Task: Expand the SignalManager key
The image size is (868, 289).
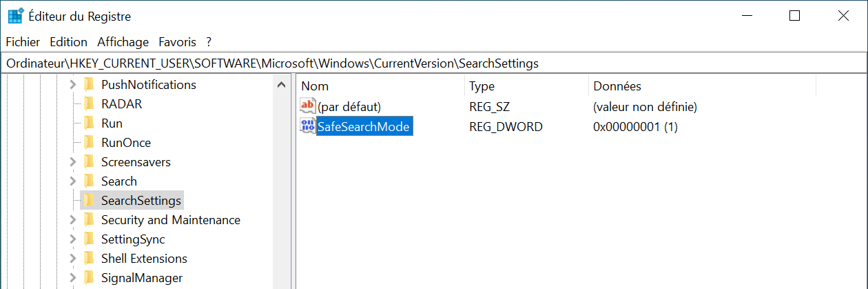Action: click(73, 278)
